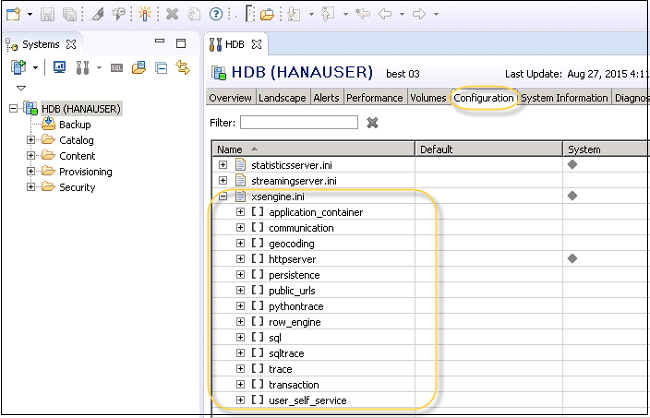The image size is (650, 418).
Task: Expand the application_container section
Action: (240, 212)
